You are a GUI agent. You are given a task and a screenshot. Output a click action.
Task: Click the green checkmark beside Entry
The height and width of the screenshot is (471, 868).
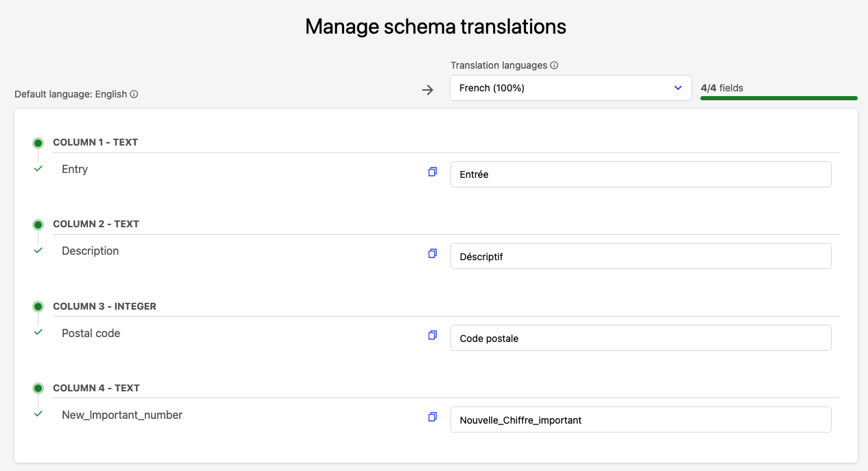[x=38, y=168]
